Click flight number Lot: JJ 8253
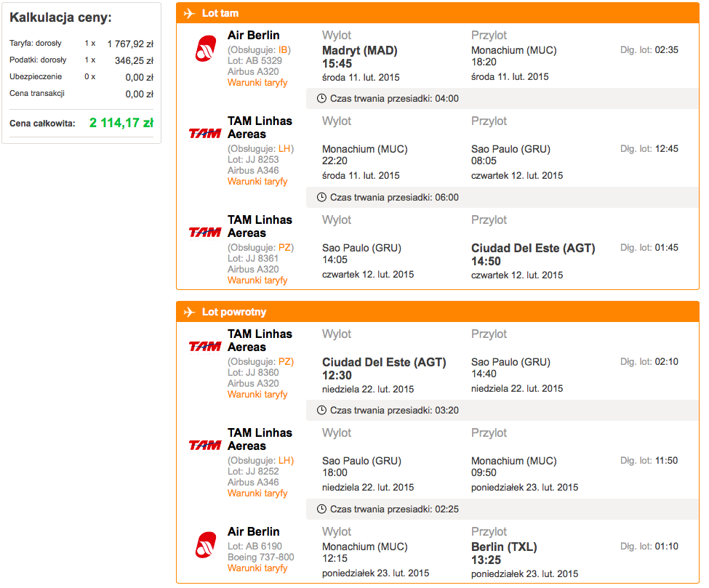Screen dimensions: 709x588 click(x=253, y=160)
